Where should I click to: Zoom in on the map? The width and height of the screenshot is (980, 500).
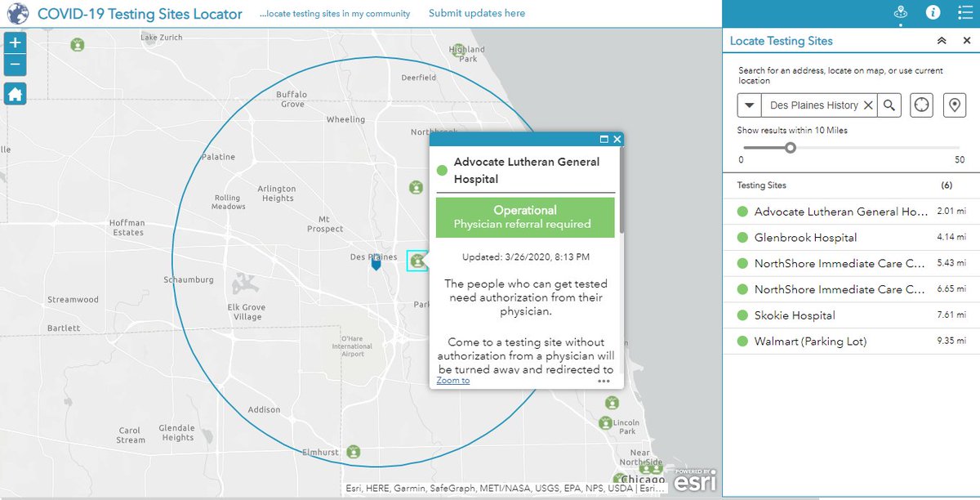point(15,42)
